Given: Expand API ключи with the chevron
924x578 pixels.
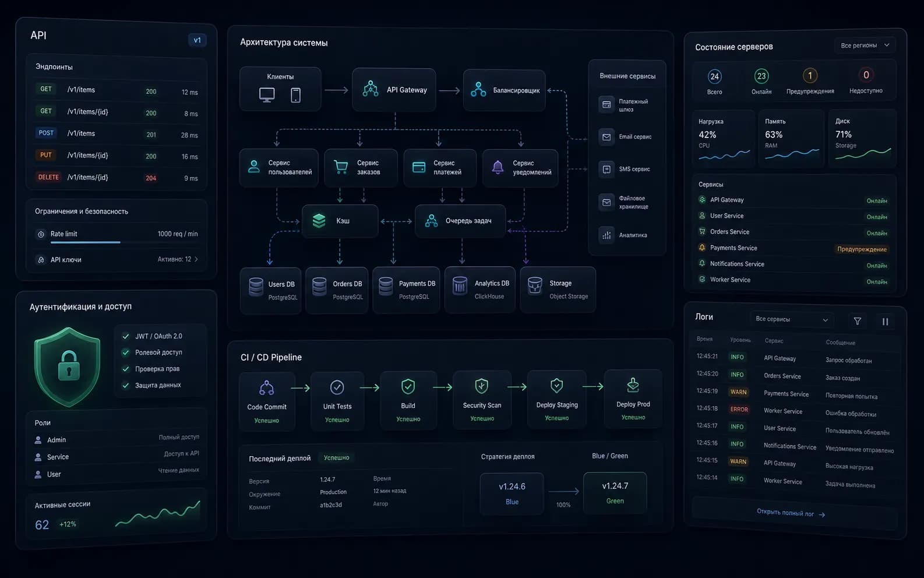Looking at the screenshot, I should click(x=196, y=259).
